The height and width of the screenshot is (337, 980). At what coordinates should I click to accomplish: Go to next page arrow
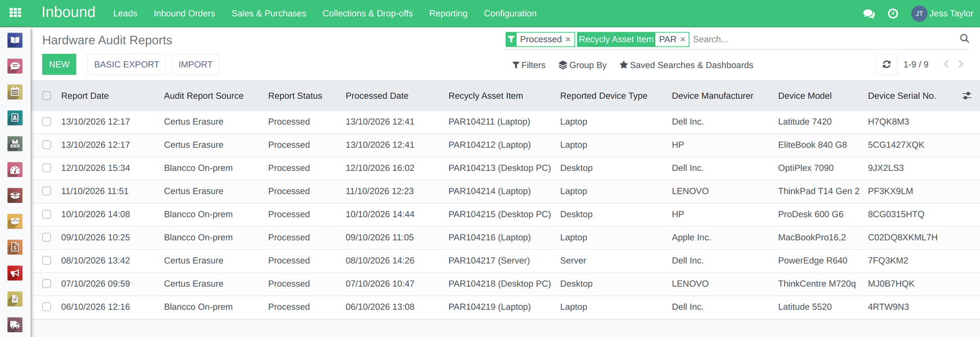[961, 64]
